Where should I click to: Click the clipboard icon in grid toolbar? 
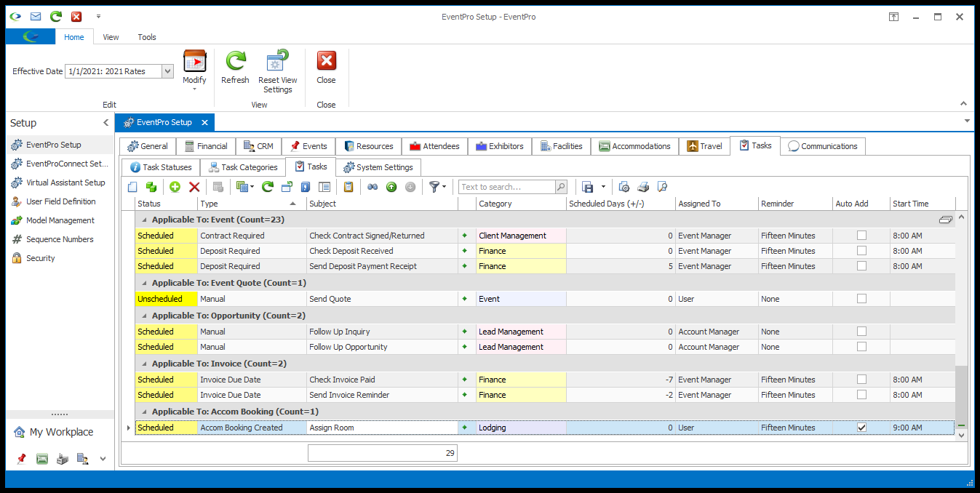348,187
